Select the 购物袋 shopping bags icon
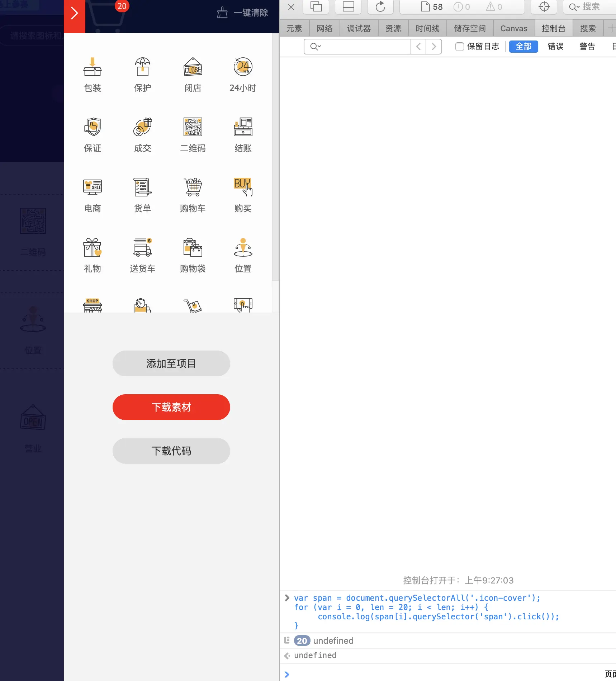This screenshot has height=681, width=616. pos(193,247)
